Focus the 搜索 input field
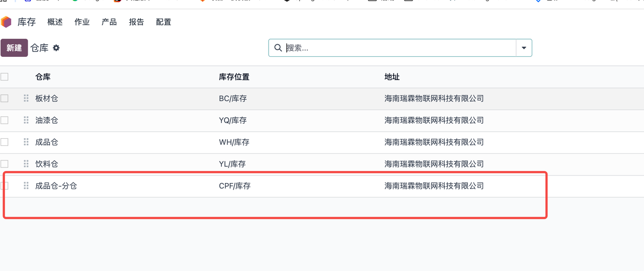The image size is (644, 271). point(400,48)
